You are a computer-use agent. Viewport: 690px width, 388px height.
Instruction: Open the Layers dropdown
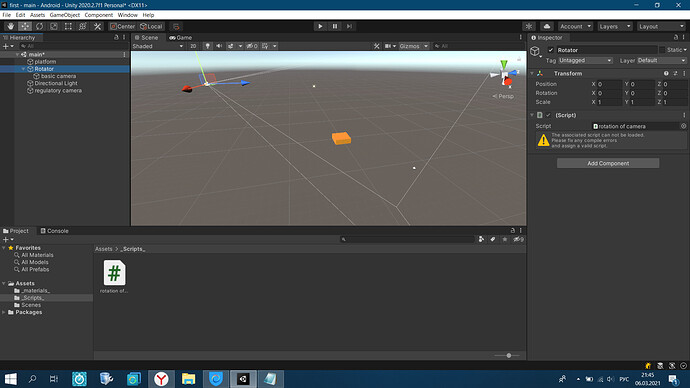(615, 26)
